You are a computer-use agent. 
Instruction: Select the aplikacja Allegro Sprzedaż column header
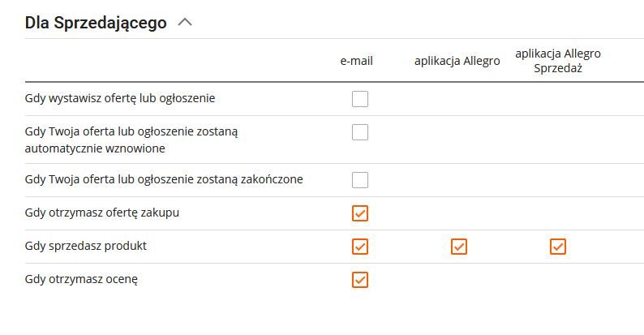[x=558, y=61]
